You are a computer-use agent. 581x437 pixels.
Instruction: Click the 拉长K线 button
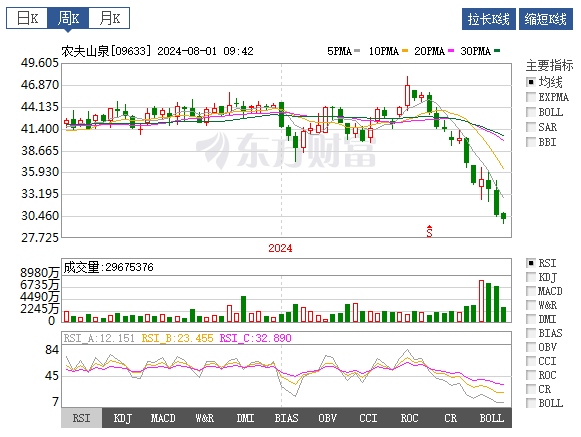[488, 19]
